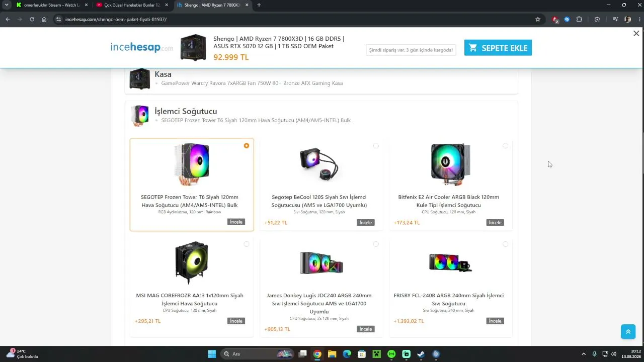Collapse the İşlemci Soğutucu section header
Image resolution: width=644 pixels, height=362 pixels.
tap(321, 115)
